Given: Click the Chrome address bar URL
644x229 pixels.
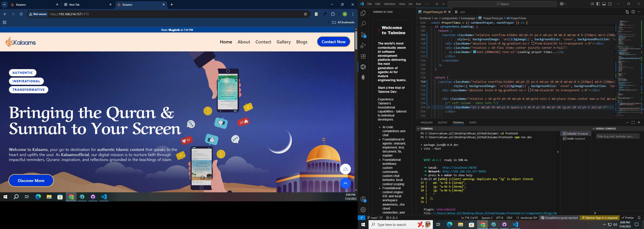Looking at the screenshot, I should [x=69, y=14].
